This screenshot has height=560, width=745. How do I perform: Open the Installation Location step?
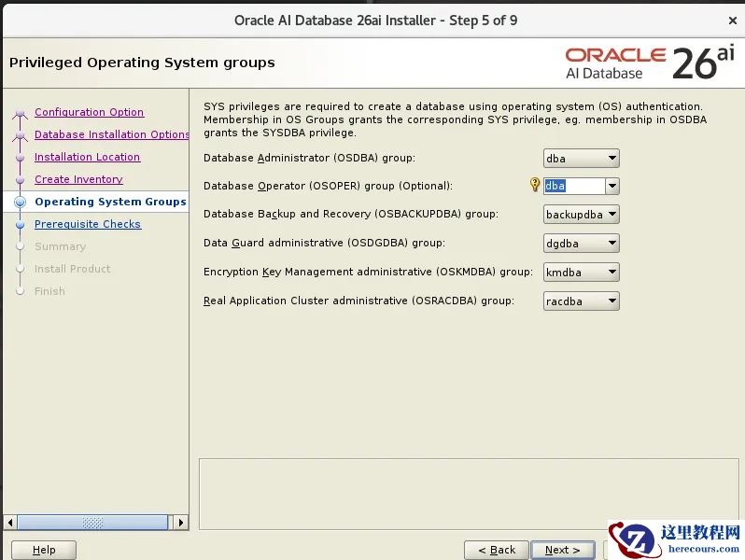(x=87, y=157)
